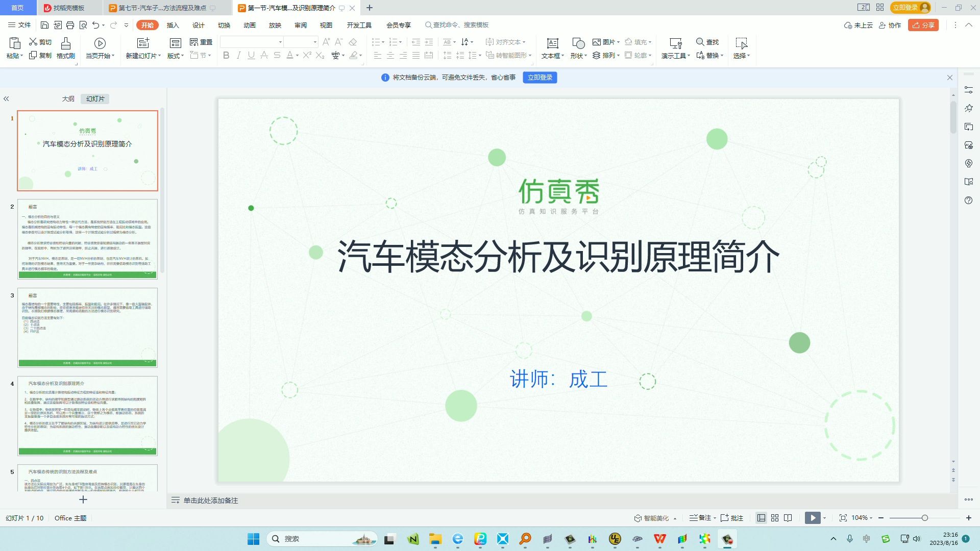Click the Format Painter (格式刷)
Screen dimensions: 980x551
click(x=65, y=48)
